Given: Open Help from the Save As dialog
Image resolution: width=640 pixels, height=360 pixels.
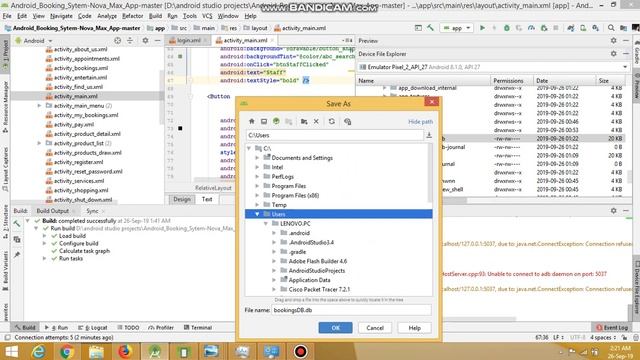Looking at the screenshot, I should click(x=414, y=328).
